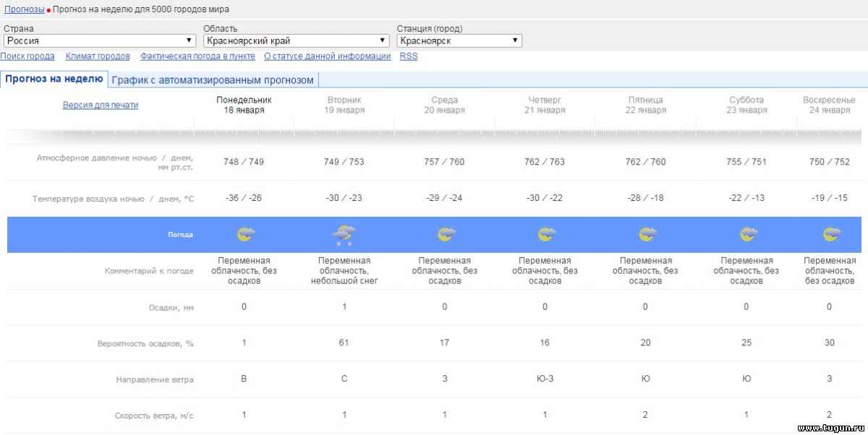Open the Страна country dropdown
This screenshot has width=868, height=435.
pyautogui.click(x=100, y=40)
